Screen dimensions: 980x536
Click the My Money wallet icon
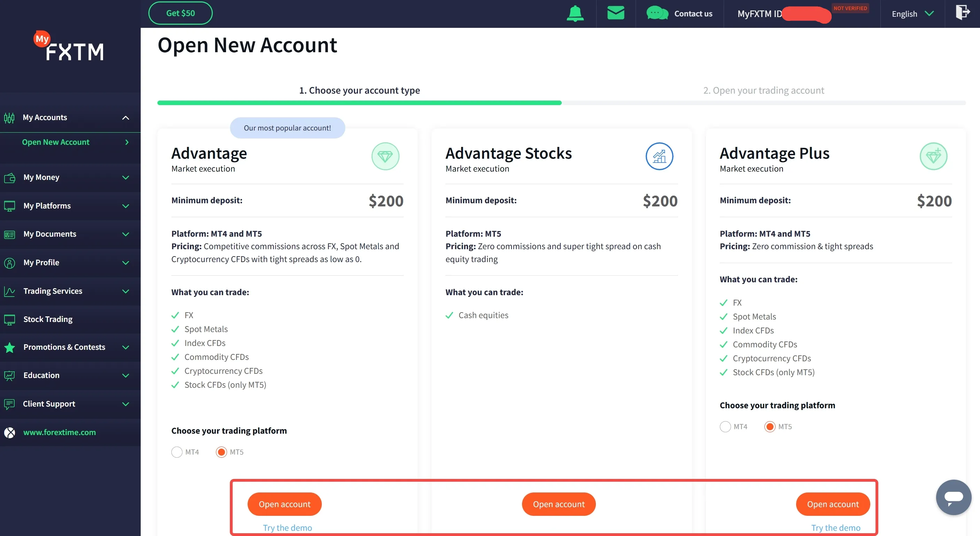9,178
